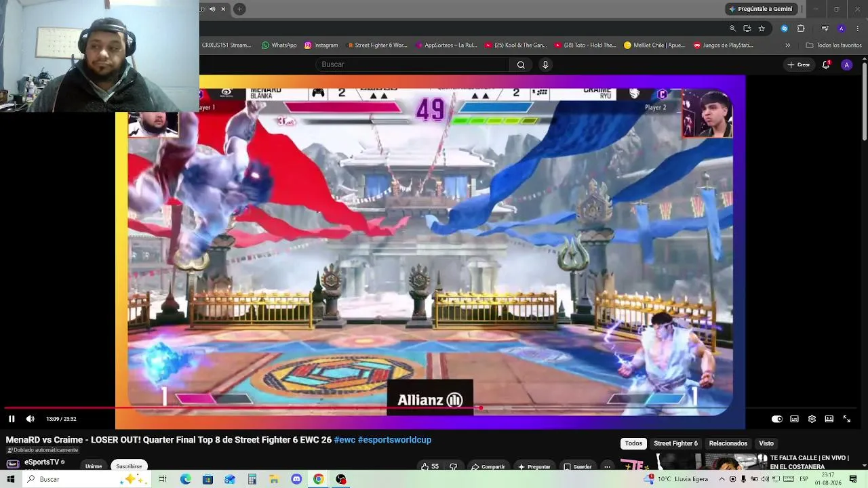Click the Windows taskbar search box
This screenshot has height=488, width=868.
point(86,479)
